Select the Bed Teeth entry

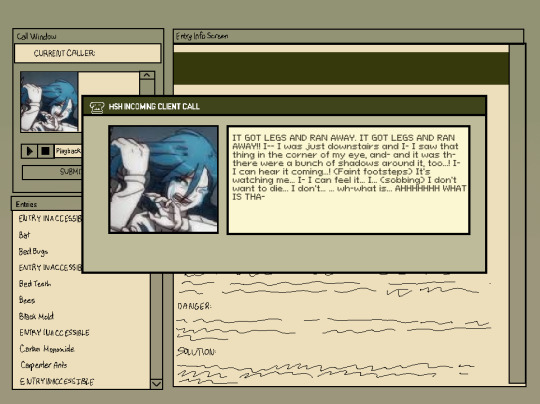pos(35,284)
